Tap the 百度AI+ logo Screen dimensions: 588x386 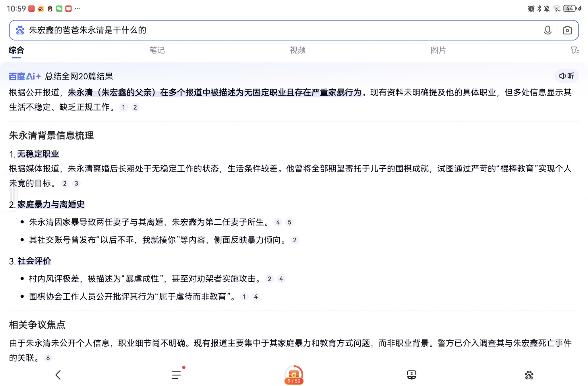pos(25,76)
